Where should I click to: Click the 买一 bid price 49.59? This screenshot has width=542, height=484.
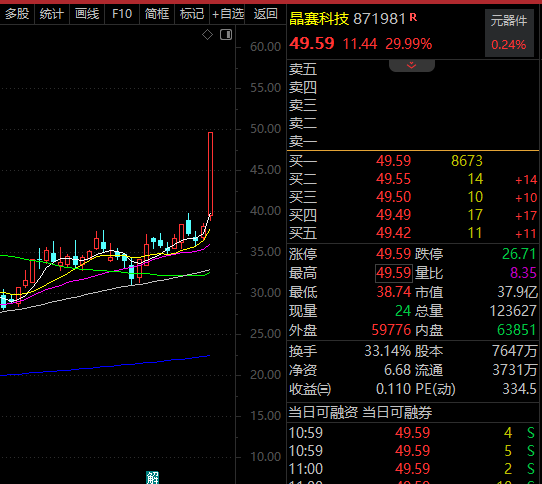(x=393, y=161)
